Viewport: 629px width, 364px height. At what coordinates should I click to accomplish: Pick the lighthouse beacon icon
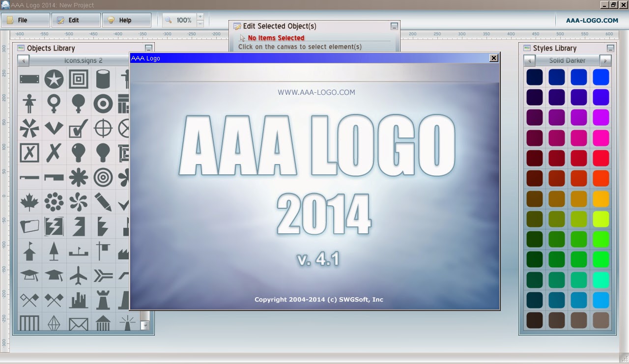tap(128, 323)
